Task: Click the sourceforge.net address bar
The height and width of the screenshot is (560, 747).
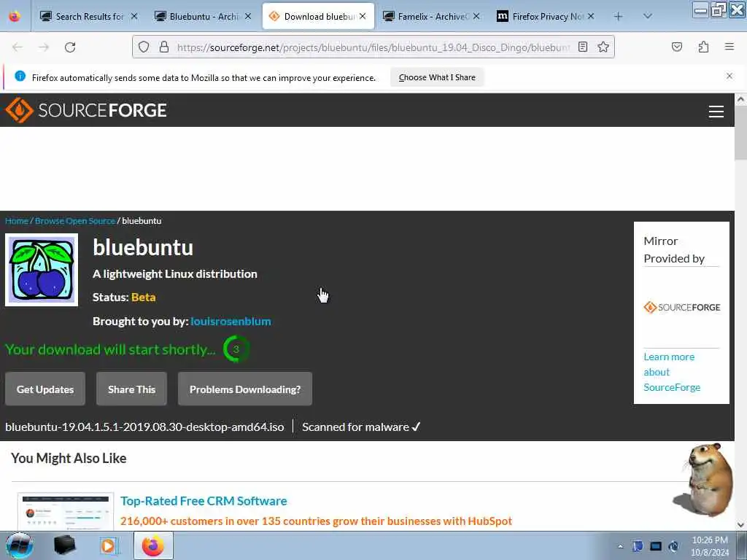Action: 373,47
